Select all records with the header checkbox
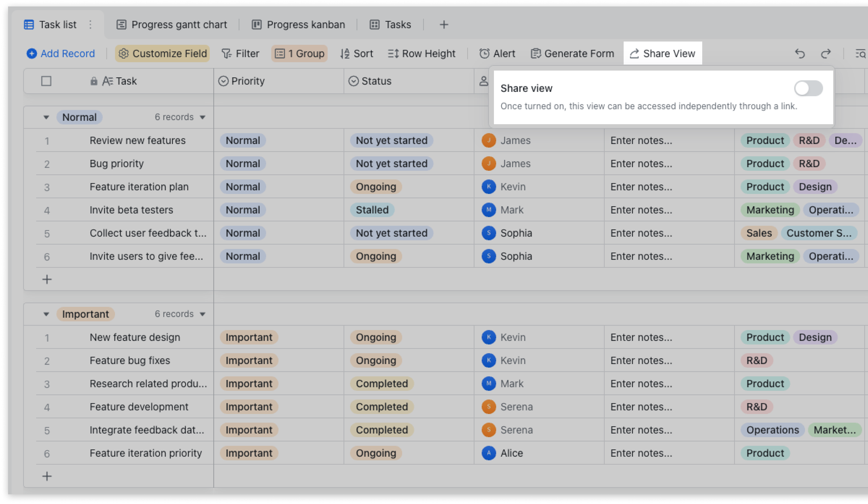 pos(46,81)
